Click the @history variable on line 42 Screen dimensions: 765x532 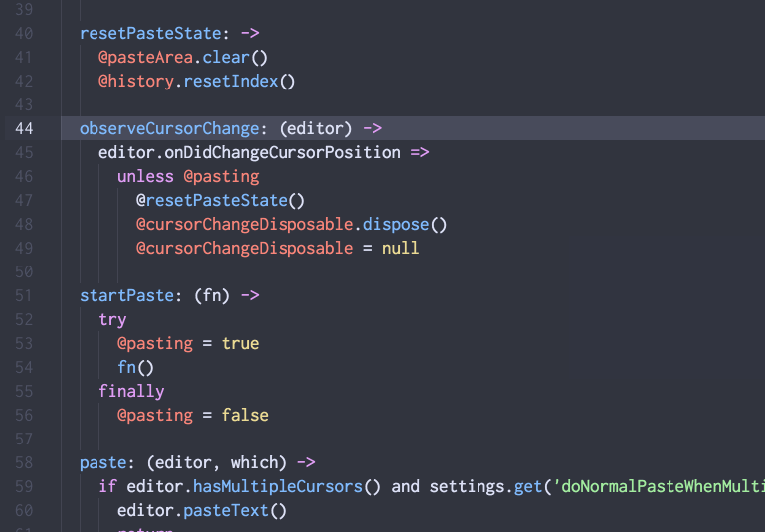pos(136,81)
